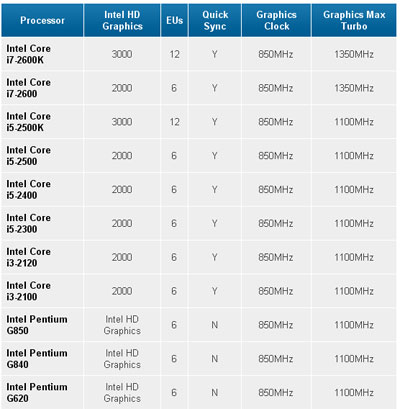
Task: Click the Intel Core i3-2120 processor name
Action: (x=29, y=257)
